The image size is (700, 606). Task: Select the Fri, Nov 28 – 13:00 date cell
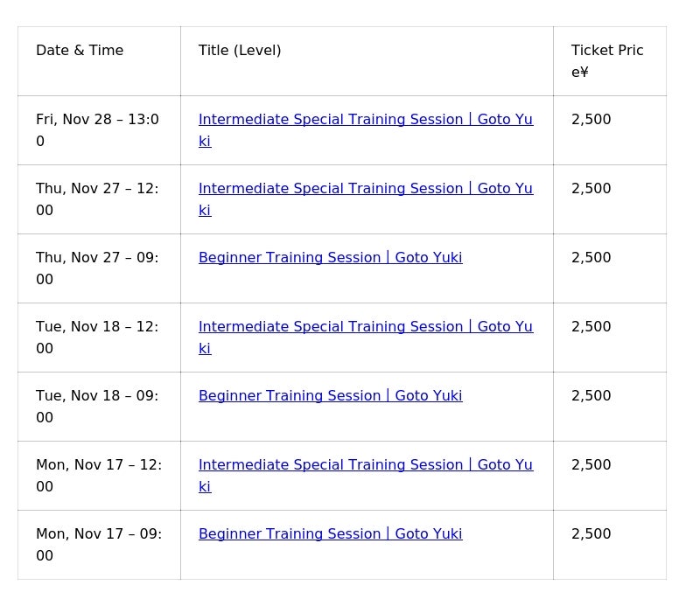click(x=97, y=130)
